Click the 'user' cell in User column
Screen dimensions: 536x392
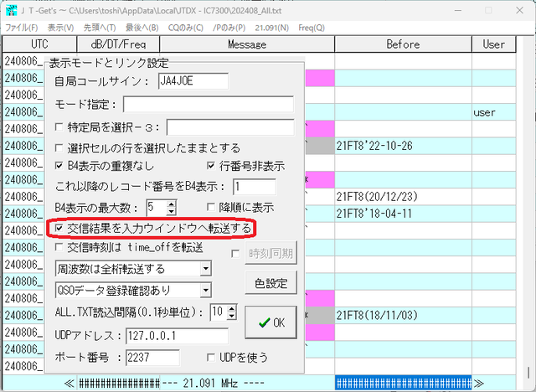(x=494, y=112)
